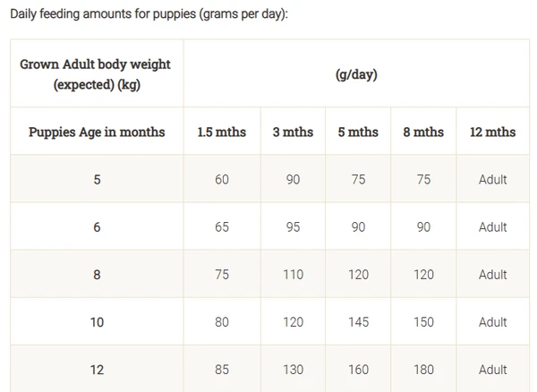Select the 'Puppies Age in months' header cell

click(x=97, y=132)
